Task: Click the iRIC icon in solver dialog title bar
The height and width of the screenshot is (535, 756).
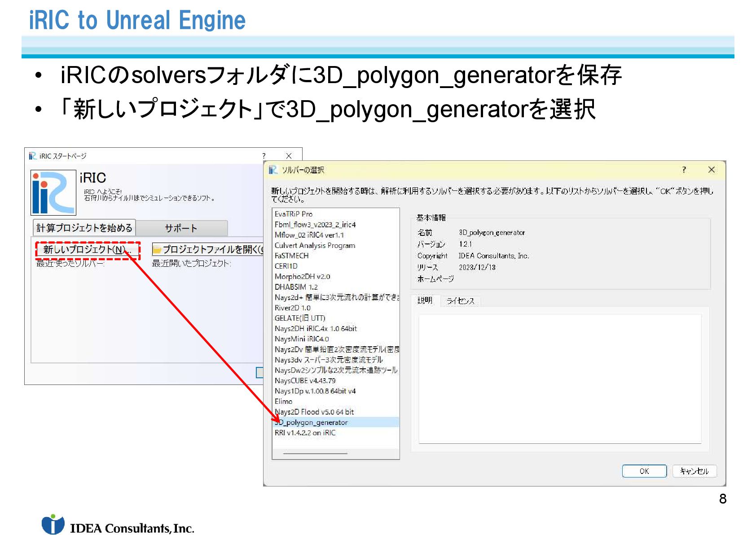Action: pos(273,170)
